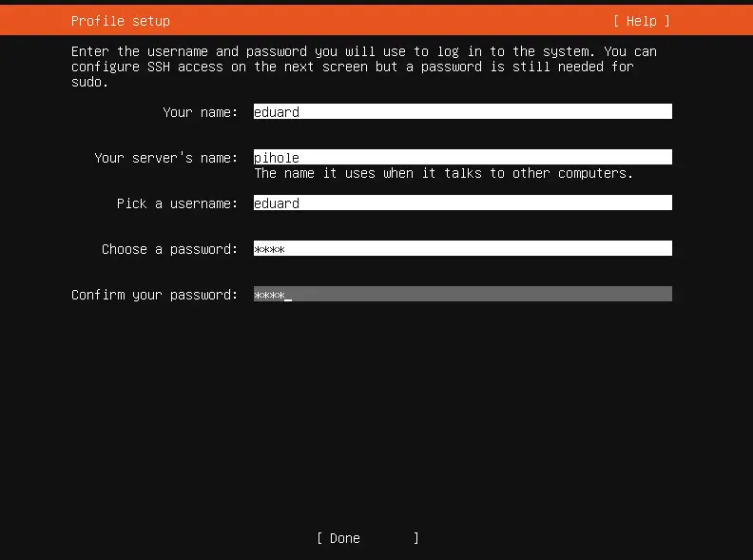Activate the Confirm your password field

click(462, 295)
